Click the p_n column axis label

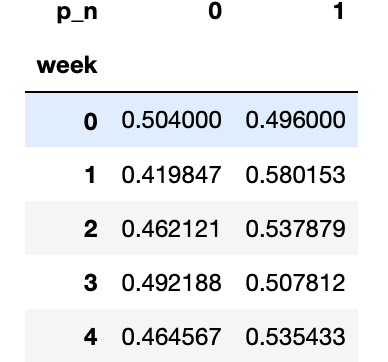pyautogui.click(x=77, y=12)
